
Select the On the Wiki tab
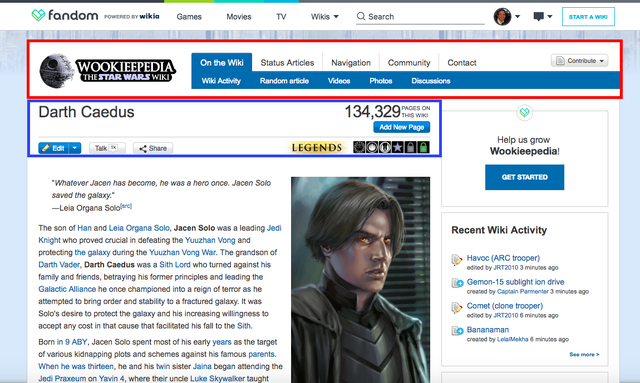pos(222,62)
